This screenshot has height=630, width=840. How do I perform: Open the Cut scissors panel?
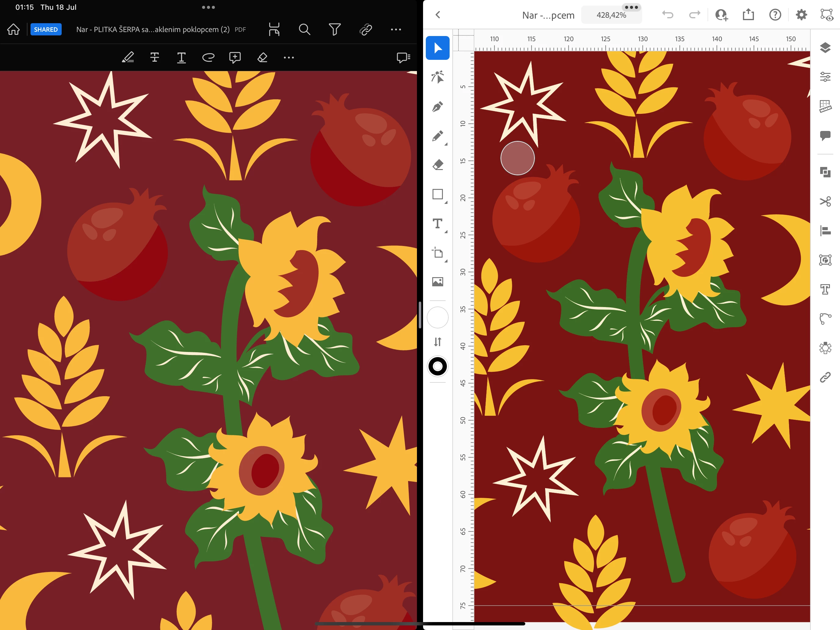coord(825,201)
